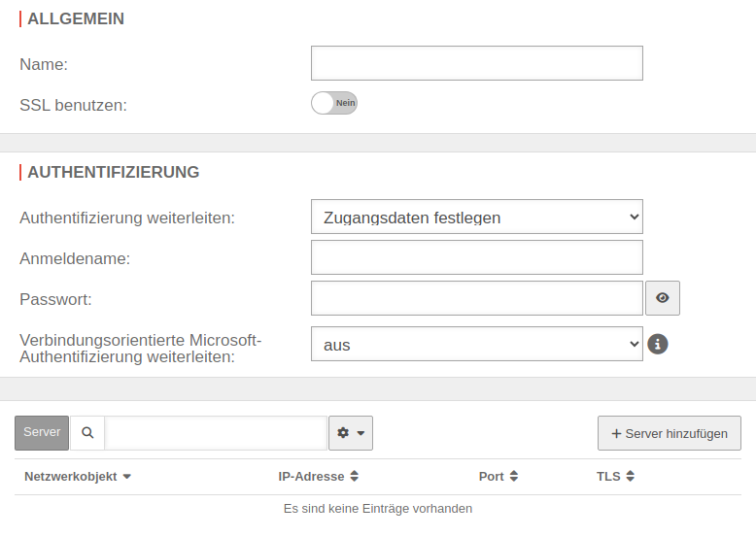756x537 pixels.
Task: Click the plus icon for adding server
Action: pos(616,434)
